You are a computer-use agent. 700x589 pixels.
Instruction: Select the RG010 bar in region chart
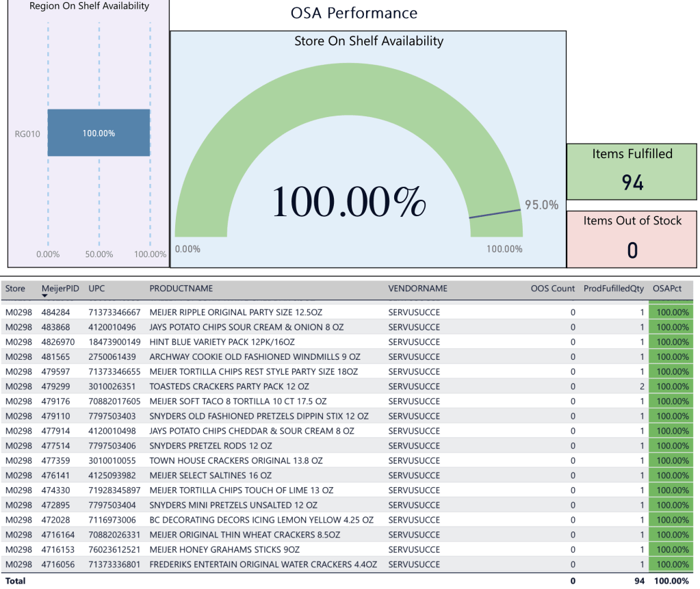click(x=99, y=133)
